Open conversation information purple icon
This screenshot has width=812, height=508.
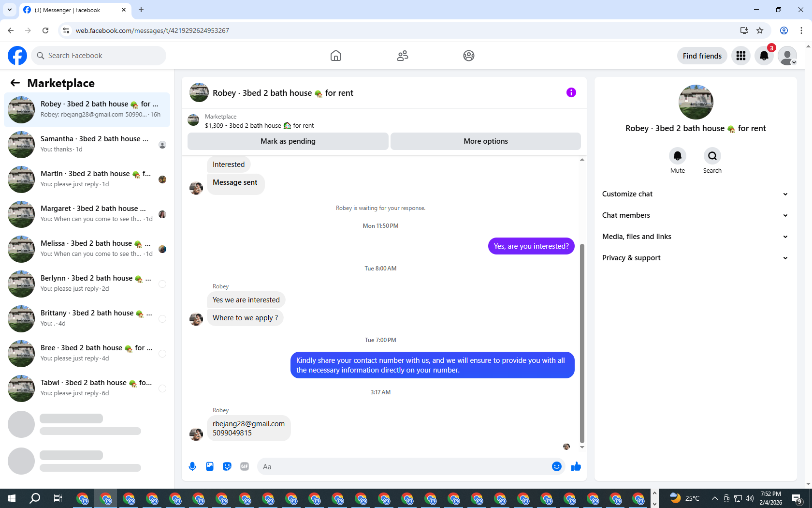tap(571, 92)
